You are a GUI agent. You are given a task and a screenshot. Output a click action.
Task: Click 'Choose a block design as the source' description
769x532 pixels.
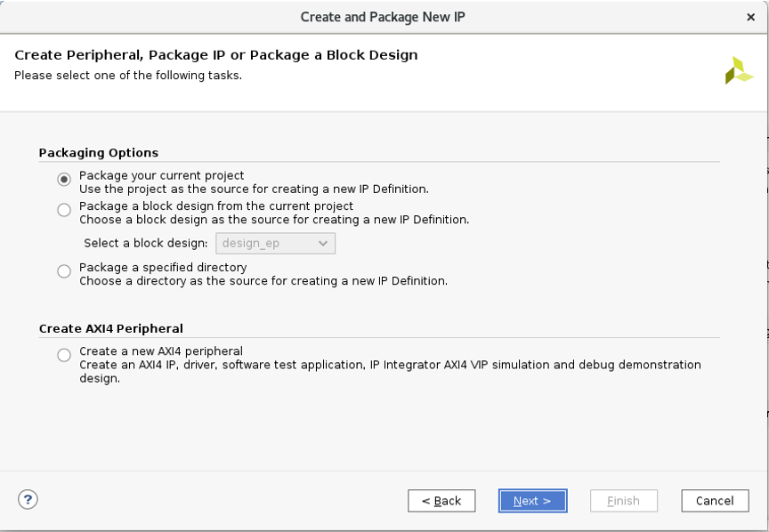274,220
